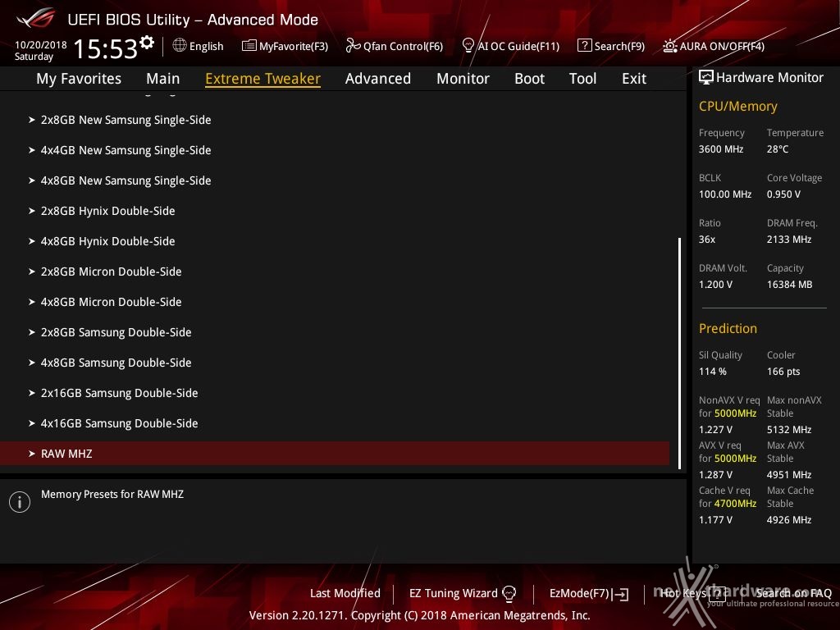Click the ROG logo icon
Screen dimensions: 840x630
coord(36,18)
